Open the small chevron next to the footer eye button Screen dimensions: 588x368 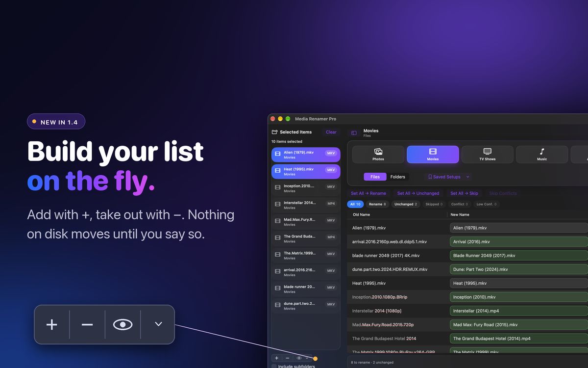pyautogui.click(x=307, y=358)
